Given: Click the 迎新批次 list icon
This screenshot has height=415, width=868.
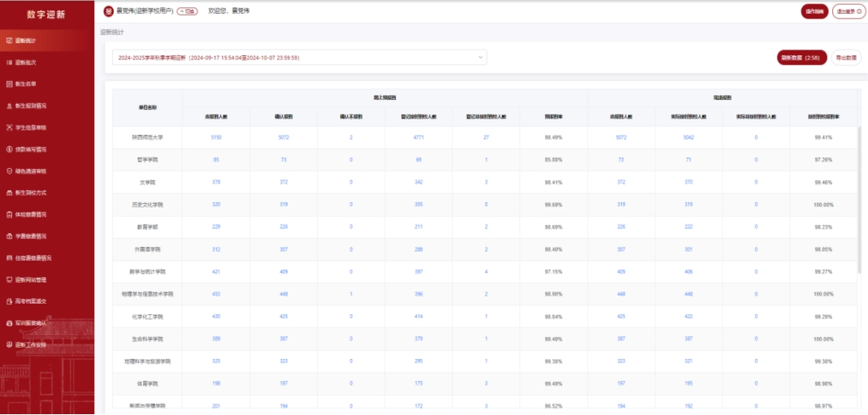Looking at the screenshot, I should [8, 62].
